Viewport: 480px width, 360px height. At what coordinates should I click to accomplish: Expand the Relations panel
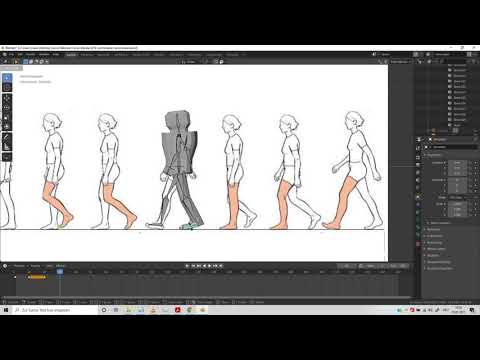click(x=433, y=229)
